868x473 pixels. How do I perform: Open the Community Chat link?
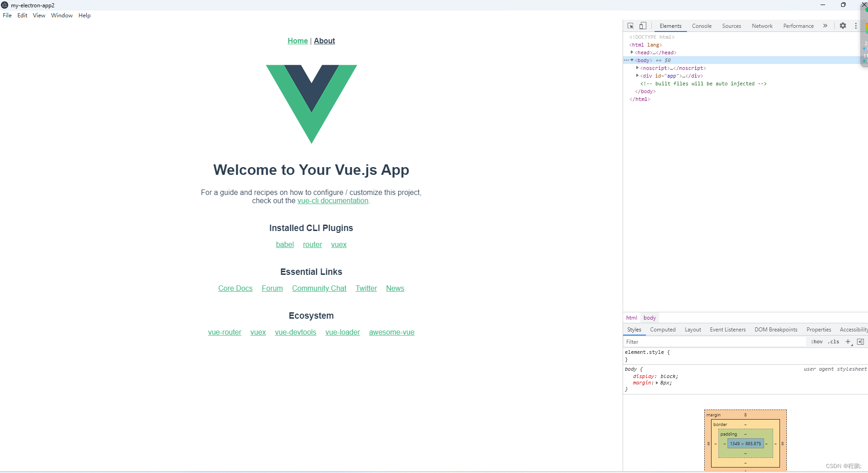(319, 289)
